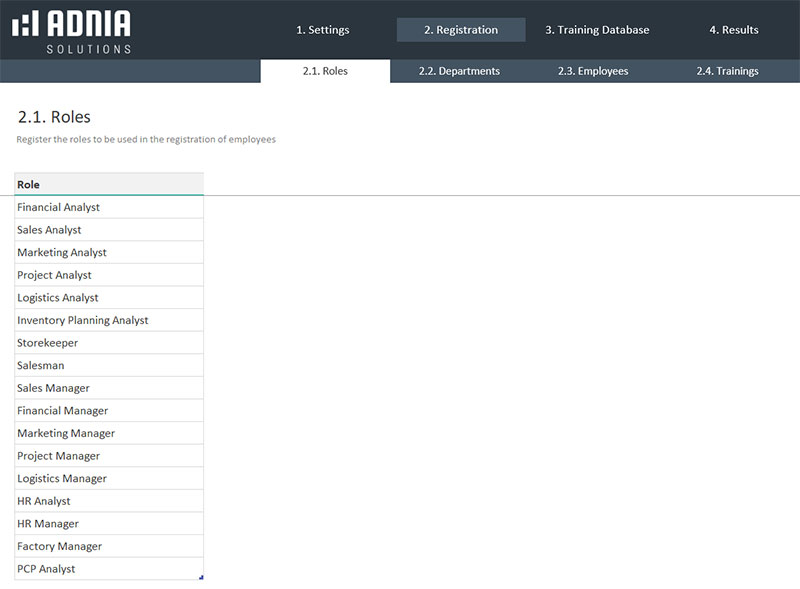800x589 pixels.
Task: Open the 2.4. Trainings sub-tab
Action: point(727,71)
